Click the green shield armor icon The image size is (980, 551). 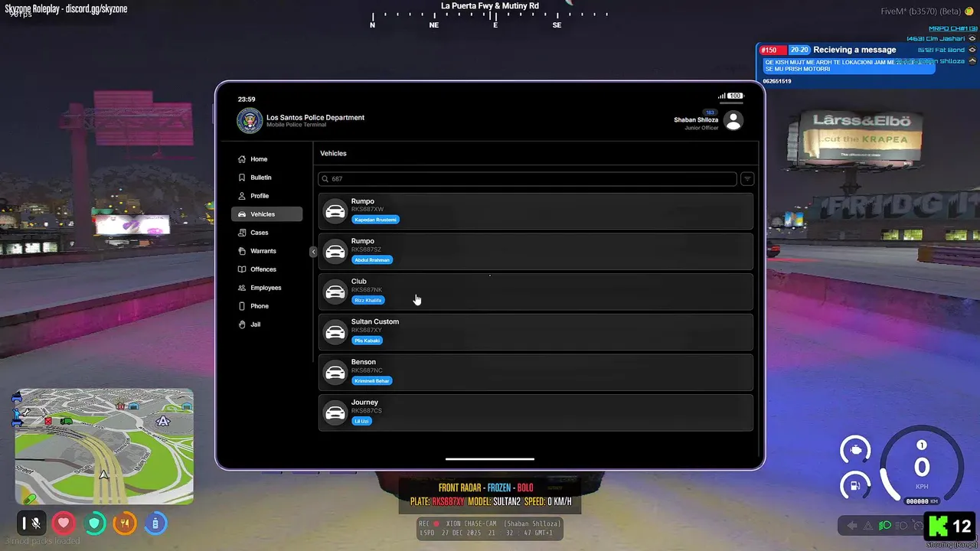[x=94, y=523]
